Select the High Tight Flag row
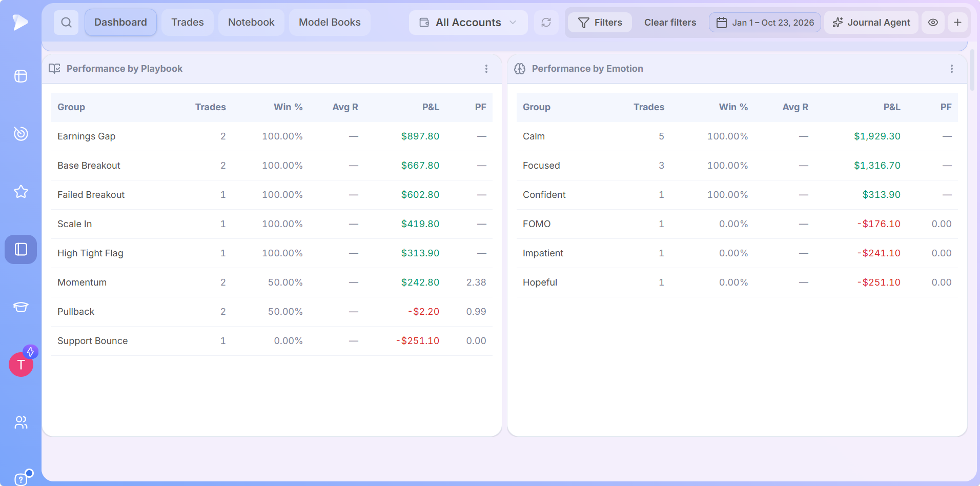980x486 pixels. point(272,253)
